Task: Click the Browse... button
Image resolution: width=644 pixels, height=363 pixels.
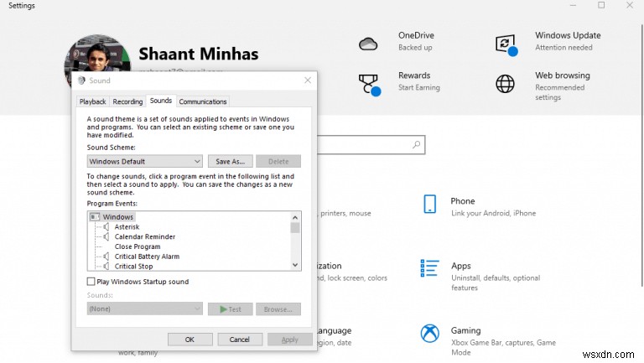Action: 278,309
